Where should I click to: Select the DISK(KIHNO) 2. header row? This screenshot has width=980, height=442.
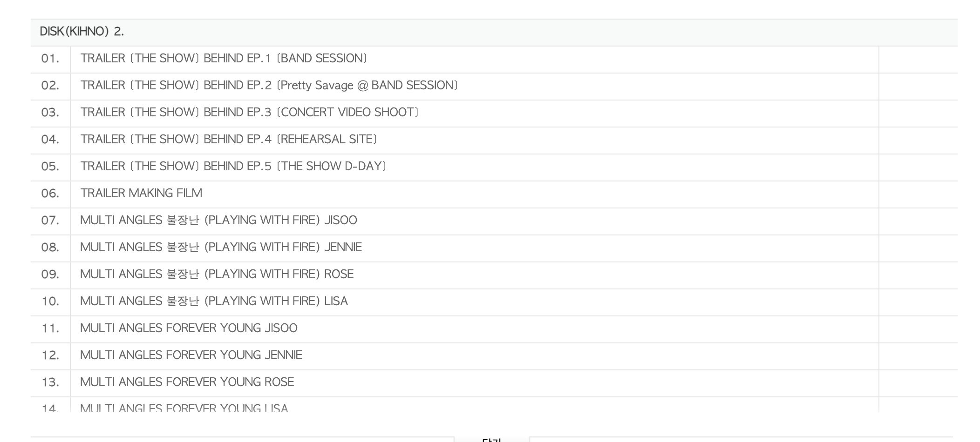tap(82, 32)
